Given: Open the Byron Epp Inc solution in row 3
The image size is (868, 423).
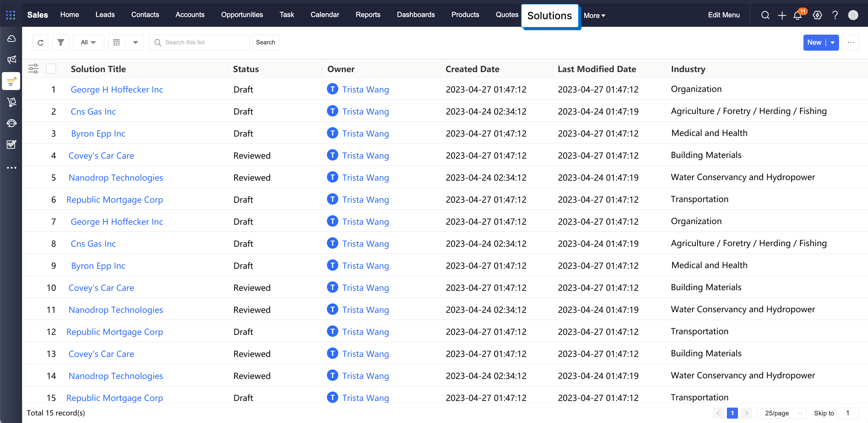Looking at the screenshot, I should 98,134.
